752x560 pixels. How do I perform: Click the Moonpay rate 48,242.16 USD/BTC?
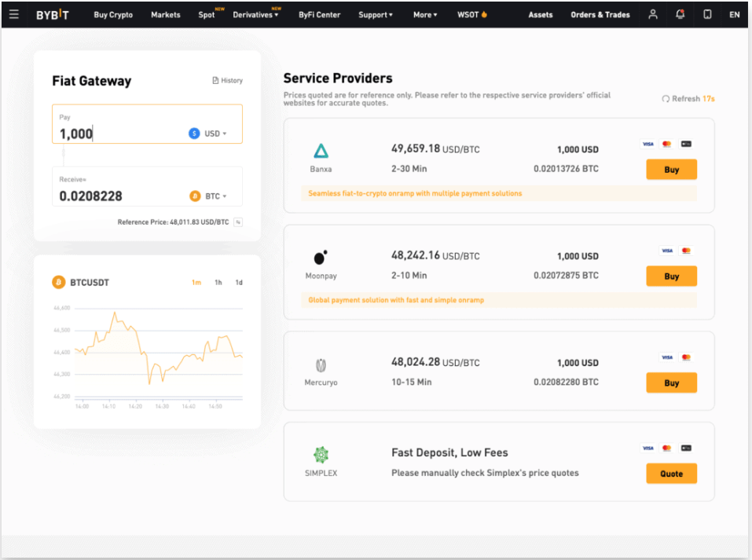(435, 255)
